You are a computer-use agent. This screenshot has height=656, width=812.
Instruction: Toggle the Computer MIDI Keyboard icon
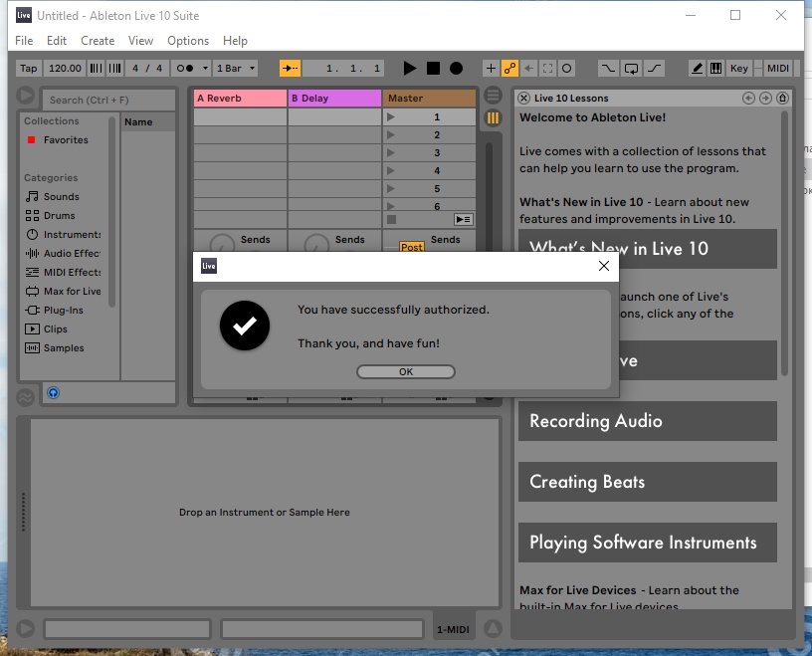tap(715, 69)
